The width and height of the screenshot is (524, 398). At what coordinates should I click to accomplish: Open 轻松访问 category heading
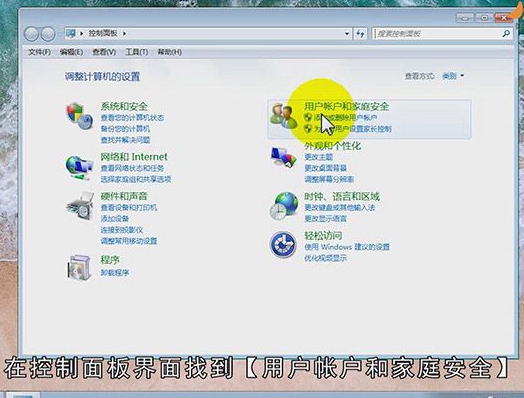click(x=323, y=236)
